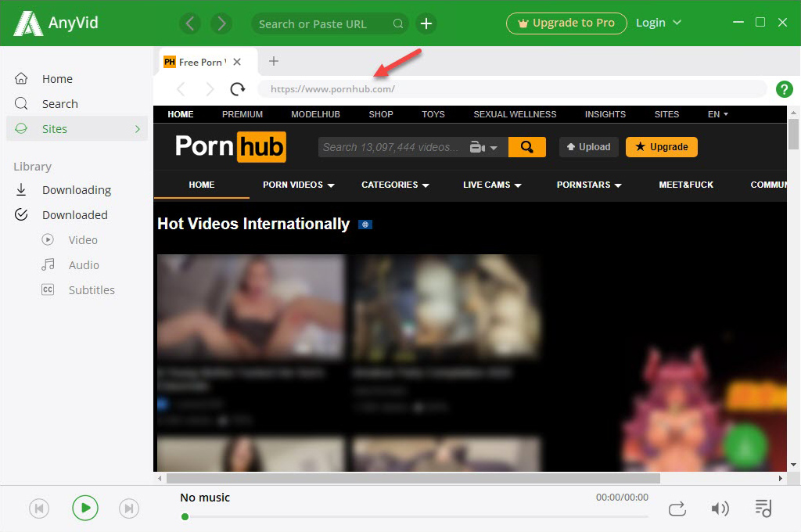Click the orange Upgrade star button

(x=662, y=147)
